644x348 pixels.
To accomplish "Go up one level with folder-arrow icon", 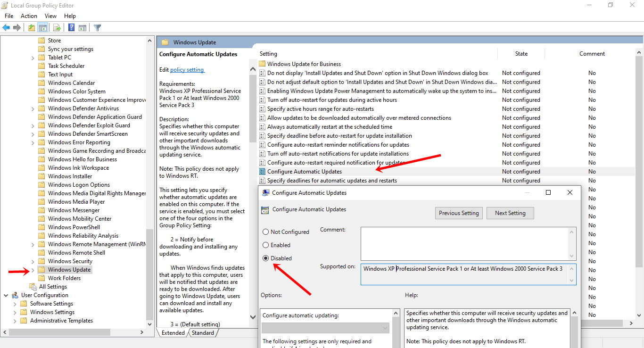I will click(32, 28).
